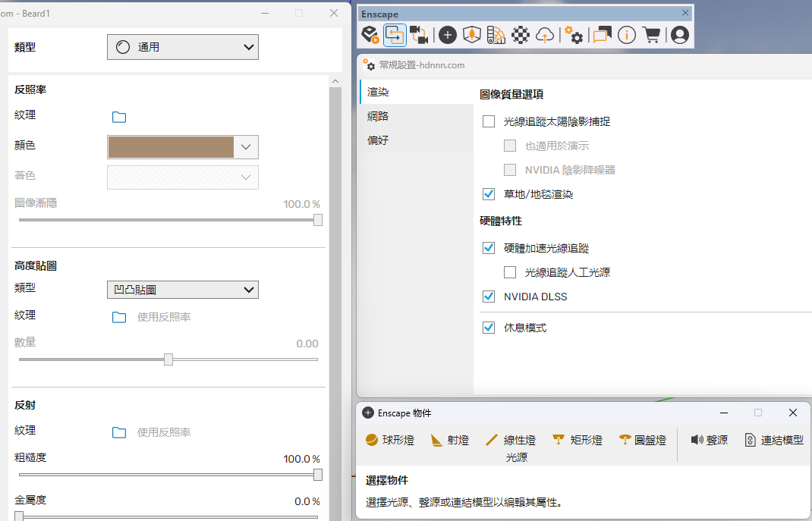Open the 類型 通用 material type dropdown
Screen dimensions: 812x521
182,47
